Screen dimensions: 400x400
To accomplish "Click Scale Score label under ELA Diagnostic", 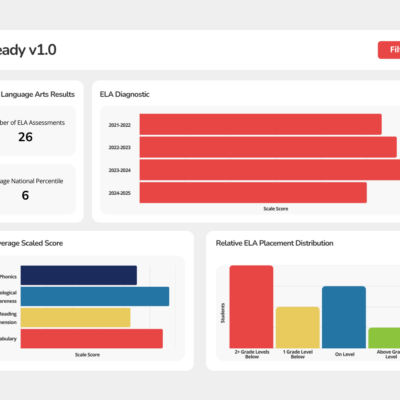I will (x=276, y=209).
